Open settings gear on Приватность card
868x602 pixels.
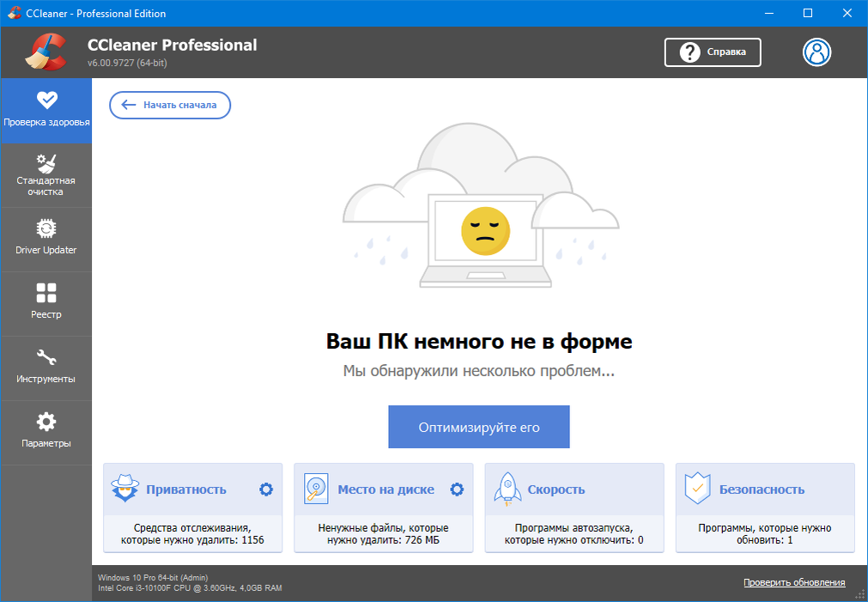[266, 489]
